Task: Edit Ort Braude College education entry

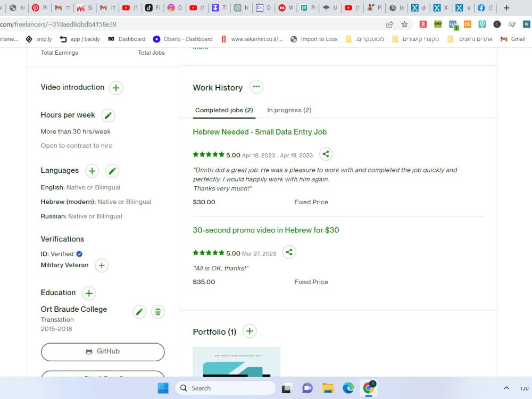Action: (x=139, y=312)
